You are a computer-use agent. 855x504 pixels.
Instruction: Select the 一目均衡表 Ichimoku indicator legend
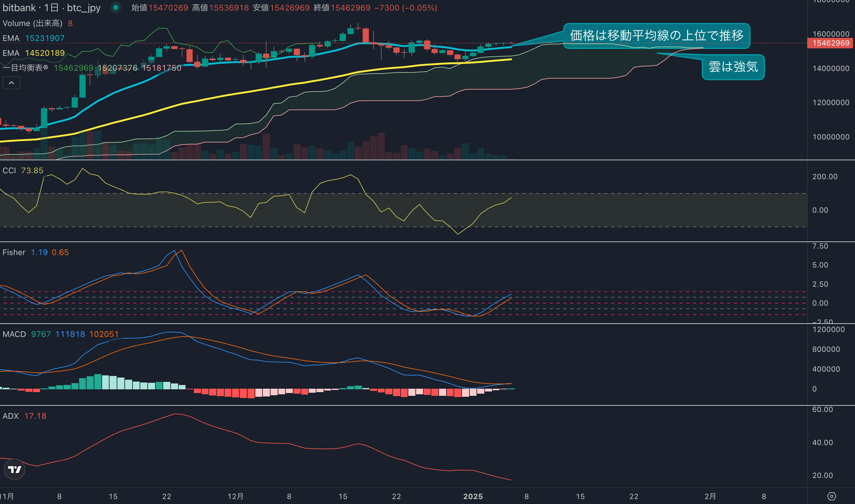[25, 68]
